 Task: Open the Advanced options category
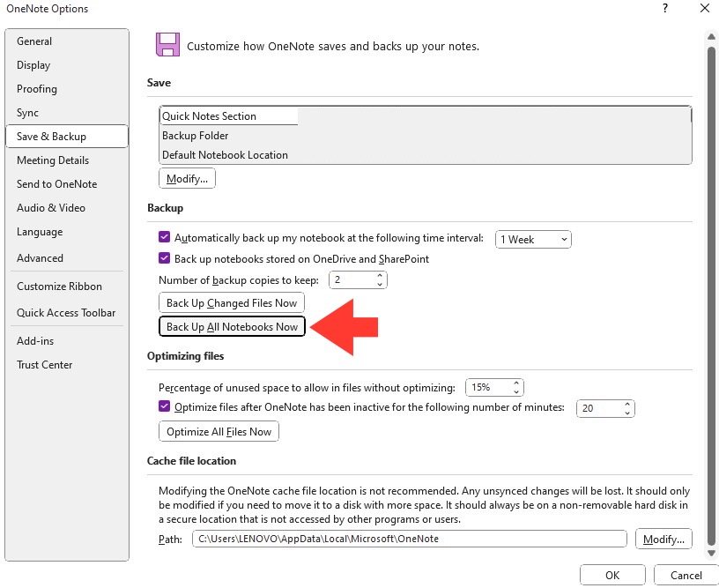[40, 258]
